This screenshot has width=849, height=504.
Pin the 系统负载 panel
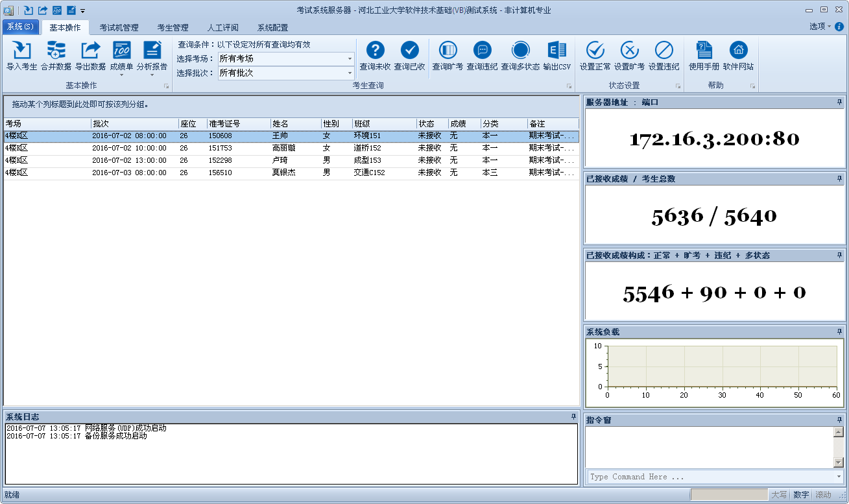[839, 332]
